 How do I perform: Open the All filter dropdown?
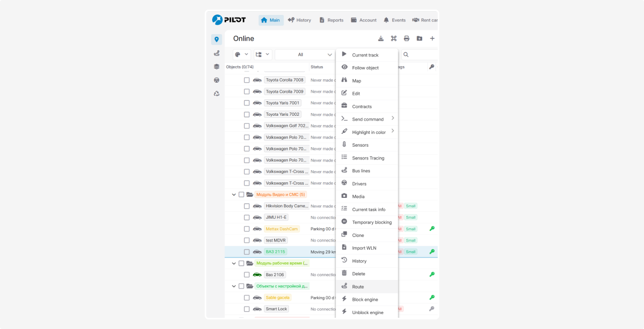tap(304, 54)
